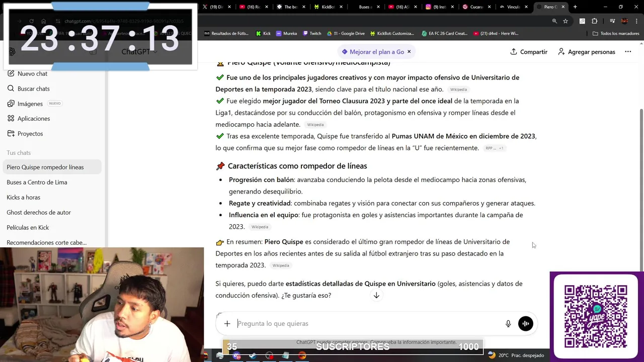Open the three-dots conversation options menu

(628, 52)
